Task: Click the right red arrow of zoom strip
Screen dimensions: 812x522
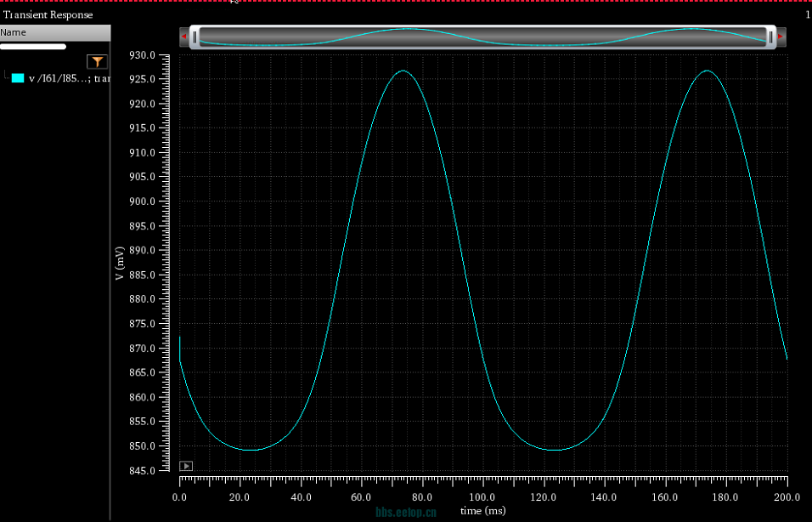Action: point(781,37)
